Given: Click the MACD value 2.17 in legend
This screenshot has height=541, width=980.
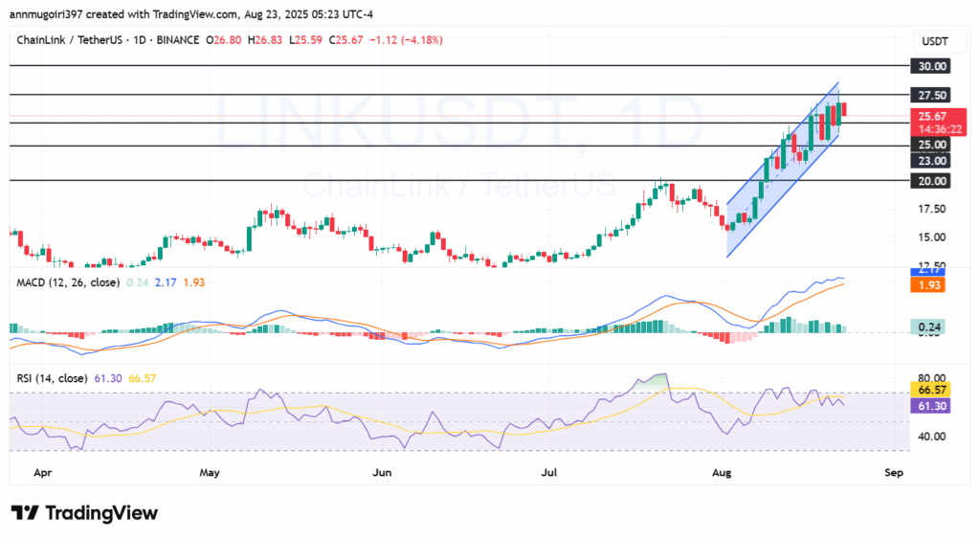Looking at the screenshot, I should [166, 282].
